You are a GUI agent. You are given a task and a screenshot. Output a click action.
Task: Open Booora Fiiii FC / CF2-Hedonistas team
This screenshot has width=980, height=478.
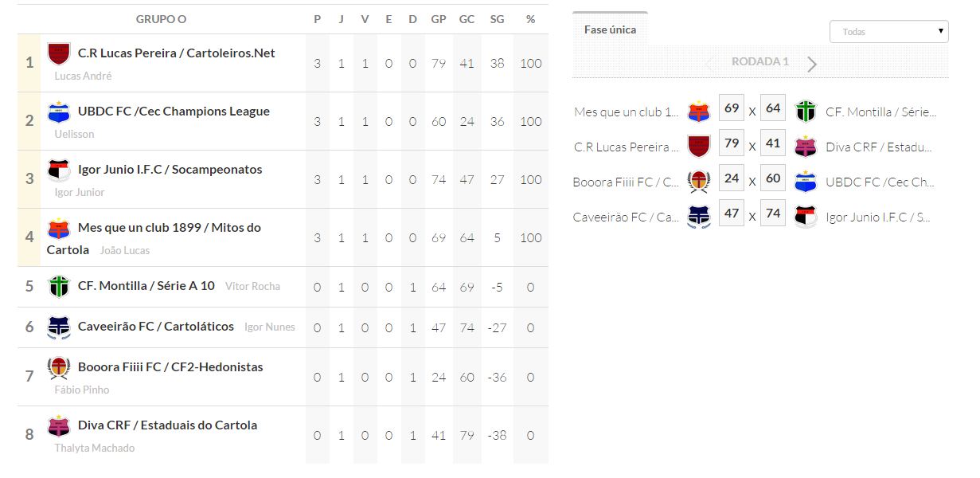[x=170, y=367]
